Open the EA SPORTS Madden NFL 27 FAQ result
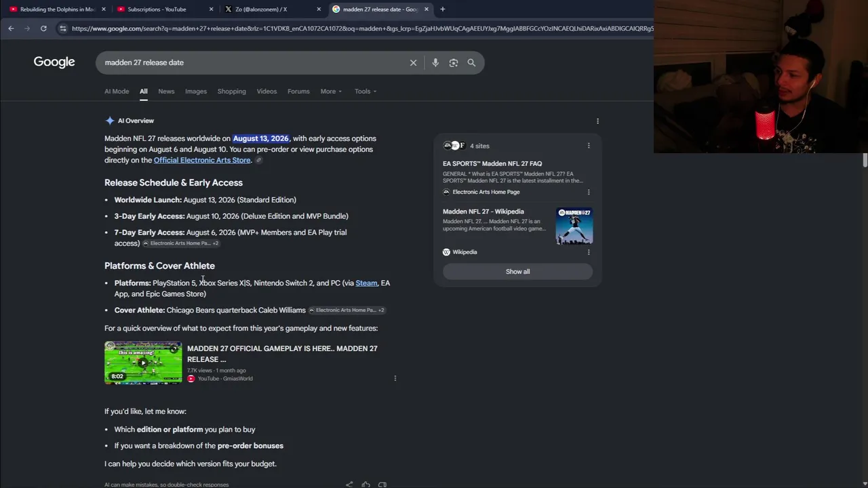Image resolution: width=868 pixels, height=488 pixels. tap(492, 164)
